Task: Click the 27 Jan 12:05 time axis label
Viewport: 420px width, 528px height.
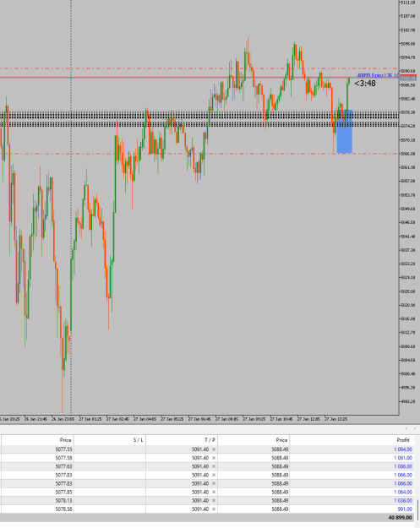Action: tap(308, 419)
